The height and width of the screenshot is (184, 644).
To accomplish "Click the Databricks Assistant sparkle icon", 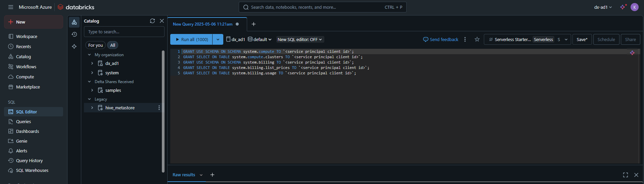I will [623, 7].
